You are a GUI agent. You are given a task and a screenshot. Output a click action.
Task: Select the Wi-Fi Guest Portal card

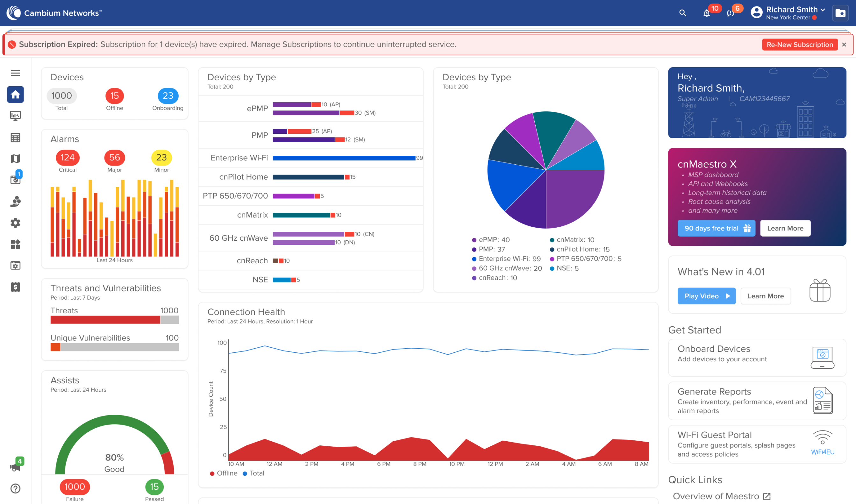757,444
